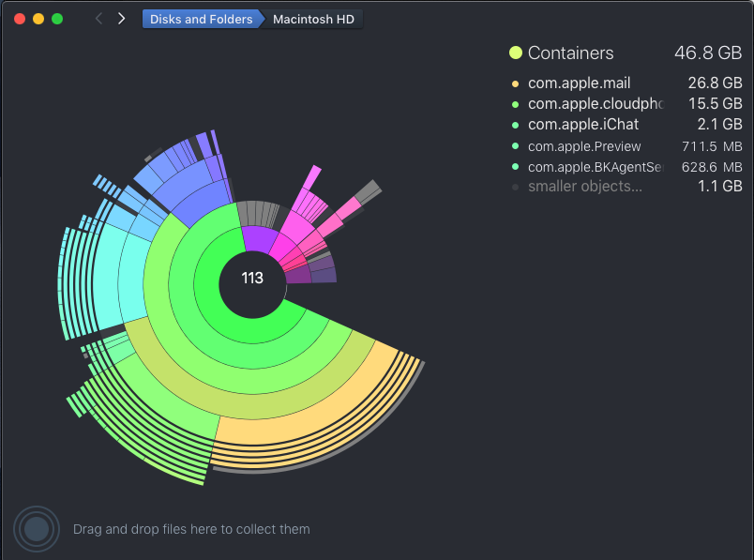Click the center circle showing 113
The width and height of the screenshot is (754, 560).
(x=253, y=279)
